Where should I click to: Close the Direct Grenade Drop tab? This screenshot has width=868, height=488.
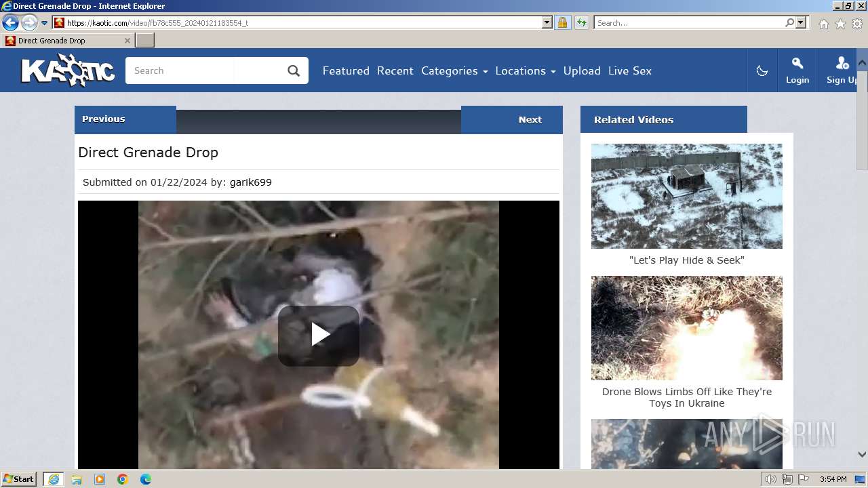click(127, 41)
